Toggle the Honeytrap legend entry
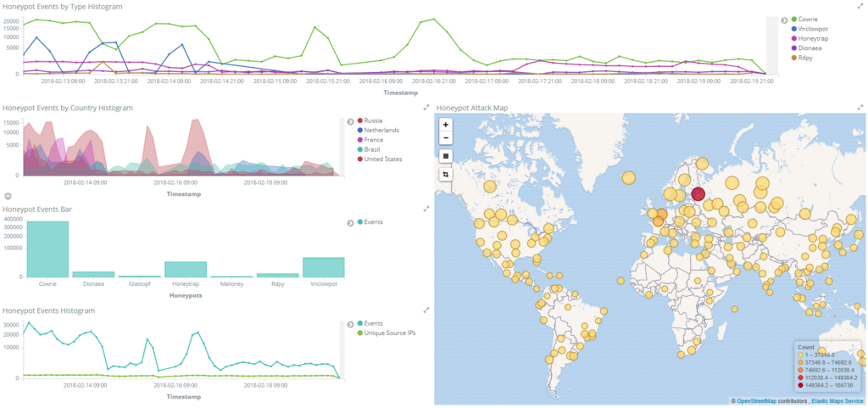The width and height of the screenshot is (868, 408). tap(810, 37)
